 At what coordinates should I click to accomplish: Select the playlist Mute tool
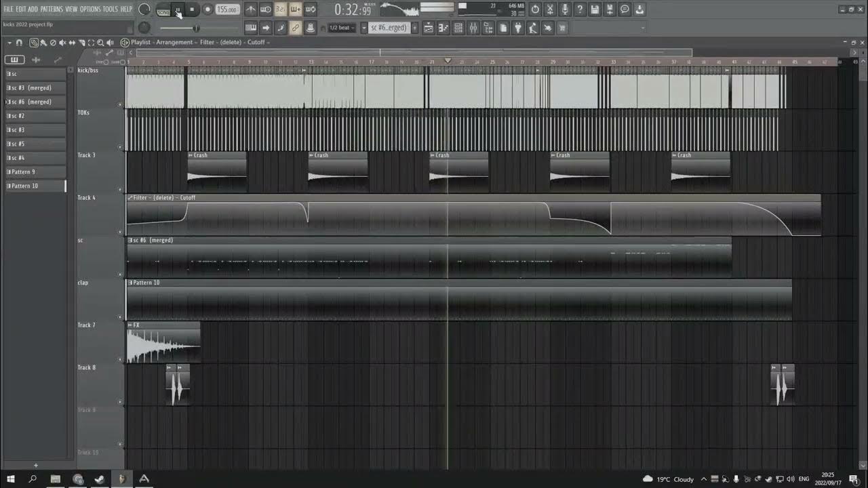62,43
